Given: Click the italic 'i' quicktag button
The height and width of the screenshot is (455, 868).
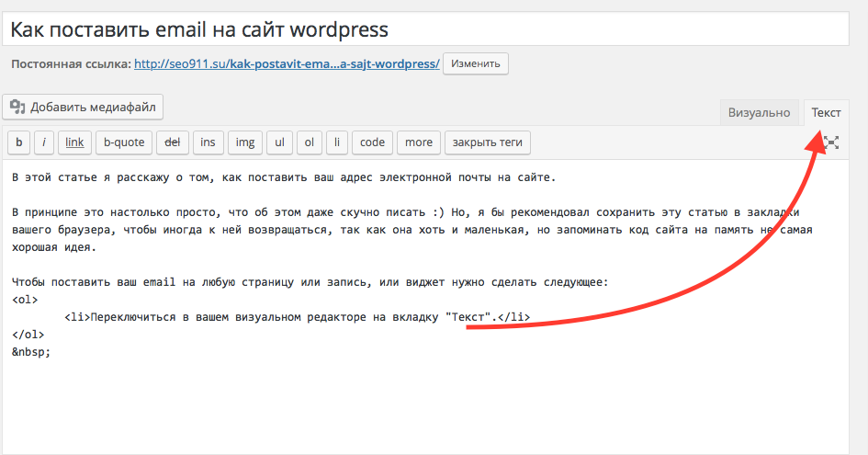Looking at the screenshot, I should 44,142.
